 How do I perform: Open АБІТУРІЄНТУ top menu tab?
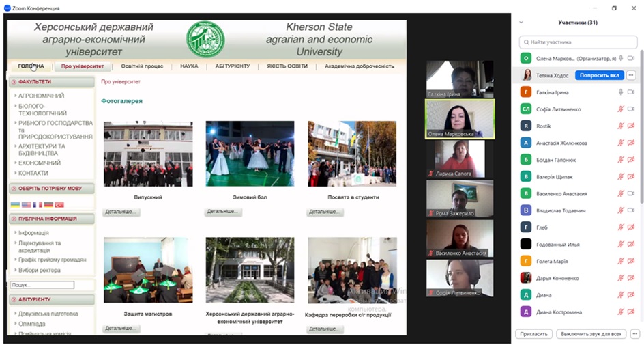coord(233,66)
